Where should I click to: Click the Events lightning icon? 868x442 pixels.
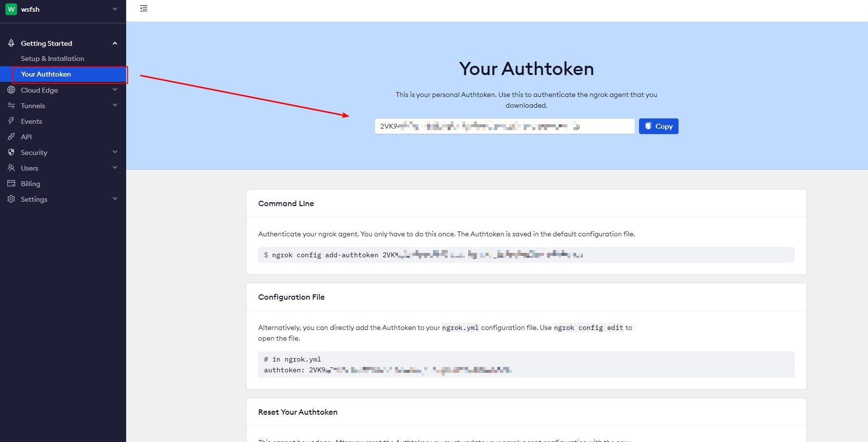point(11,121)
